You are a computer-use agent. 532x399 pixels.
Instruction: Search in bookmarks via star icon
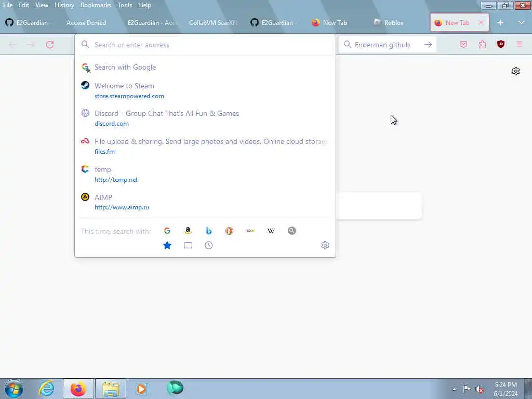pyautogui.click(x=167, y=245)
